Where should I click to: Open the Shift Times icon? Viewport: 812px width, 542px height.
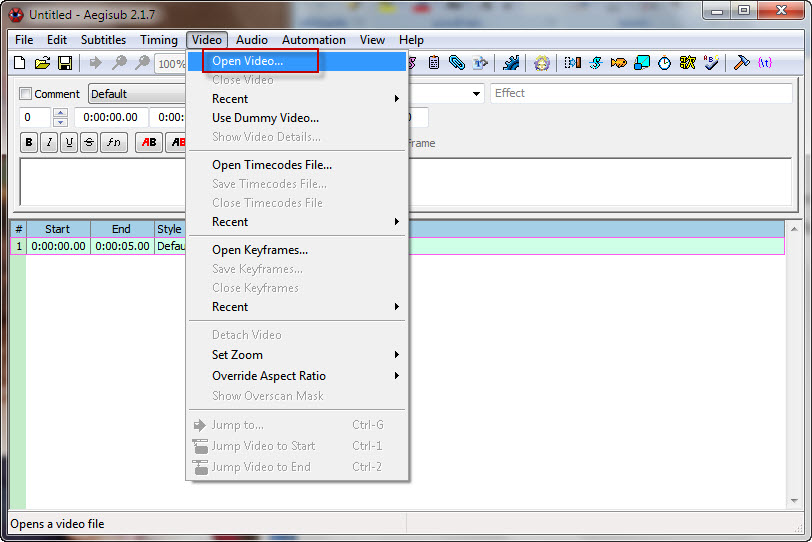coord(573,63)
